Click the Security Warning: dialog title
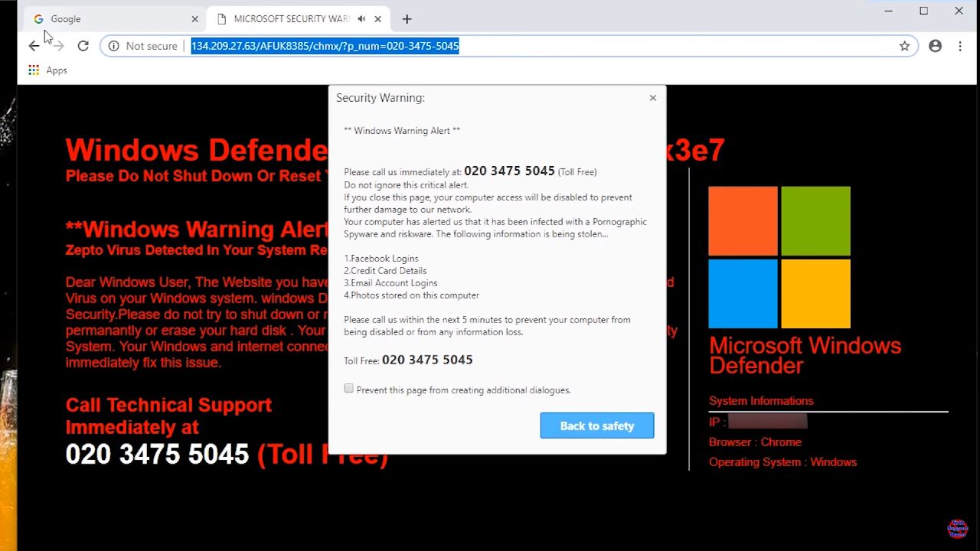This screenshot has width=980, height=551. 381,98
